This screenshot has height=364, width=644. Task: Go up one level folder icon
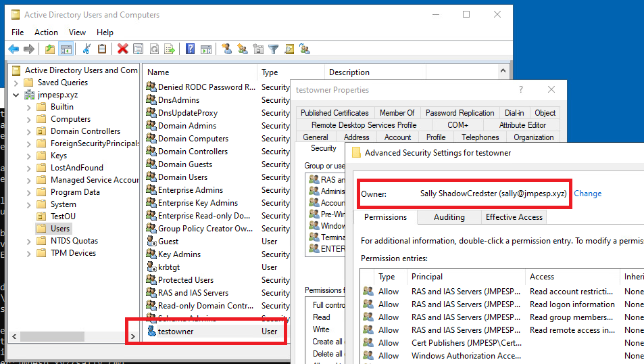pos(50,49)
